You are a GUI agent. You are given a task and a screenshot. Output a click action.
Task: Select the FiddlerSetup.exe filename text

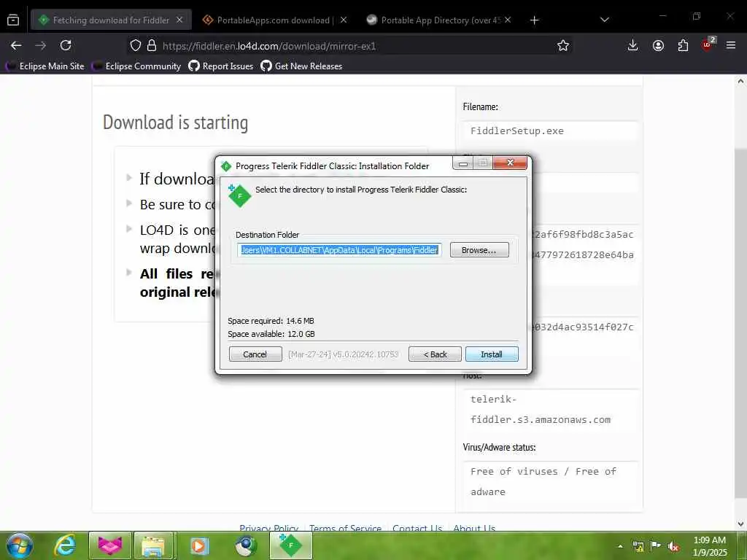[517, 131]
